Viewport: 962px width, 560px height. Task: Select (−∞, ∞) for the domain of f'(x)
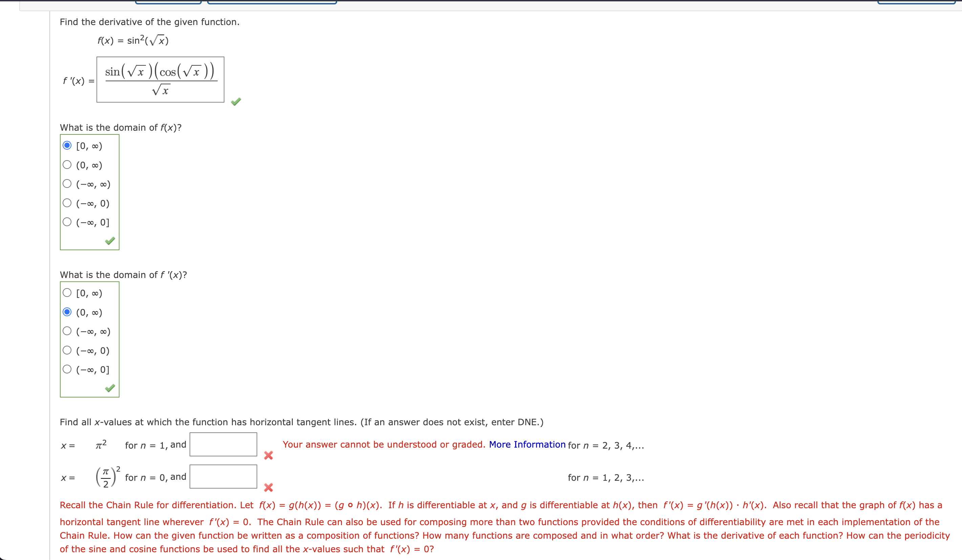(x=67, y=331)
